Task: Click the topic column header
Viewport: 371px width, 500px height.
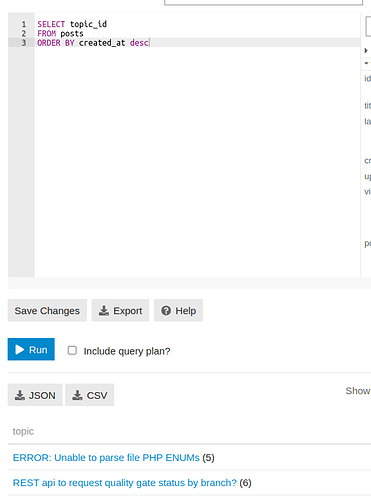Action: tap(23, 431)
